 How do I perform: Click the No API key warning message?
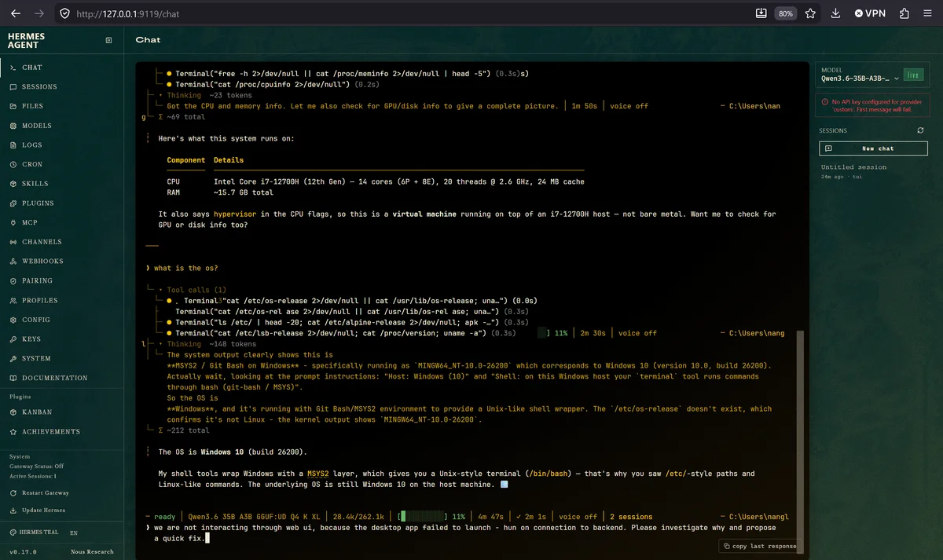coord(873,106)
